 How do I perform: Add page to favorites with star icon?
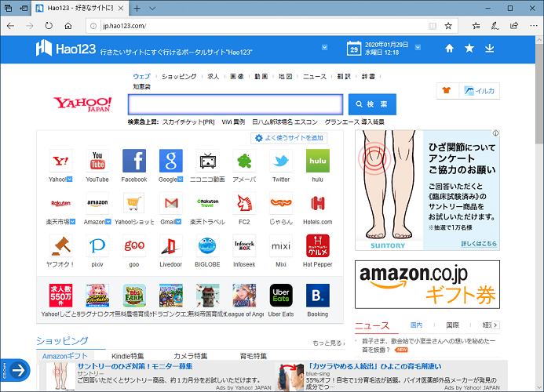coord(448,26)
